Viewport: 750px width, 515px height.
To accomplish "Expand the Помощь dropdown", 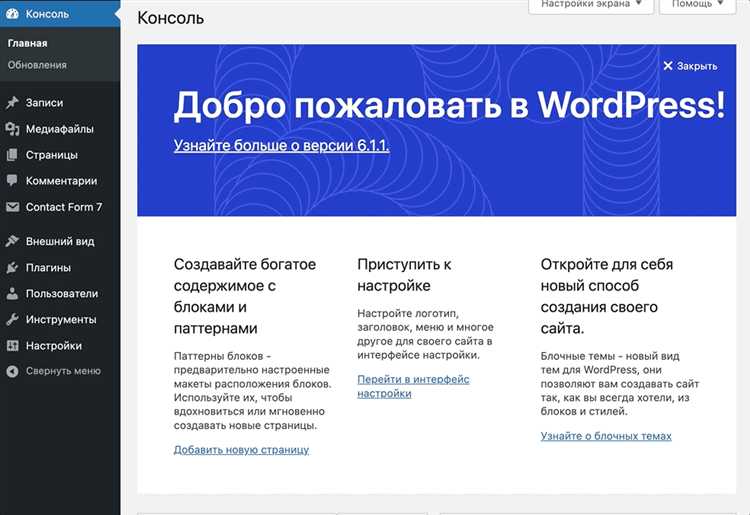I will (x=697, y=5).
